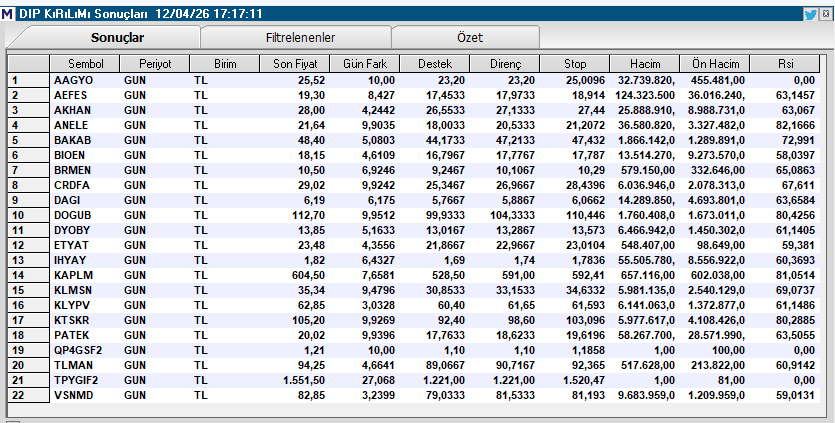Sort by the Sembol column header
Viewport: 835px width, 423px height.
(x=85, y=64)
